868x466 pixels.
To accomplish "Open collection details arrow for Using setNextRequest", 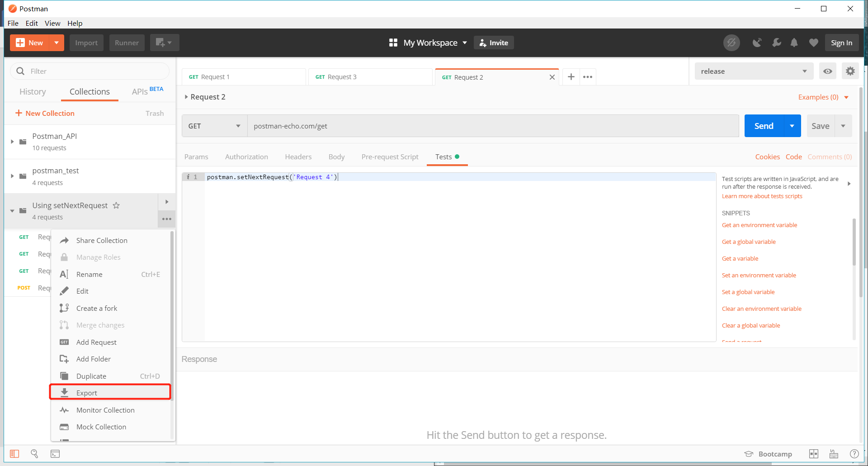I will pos(167,202).
